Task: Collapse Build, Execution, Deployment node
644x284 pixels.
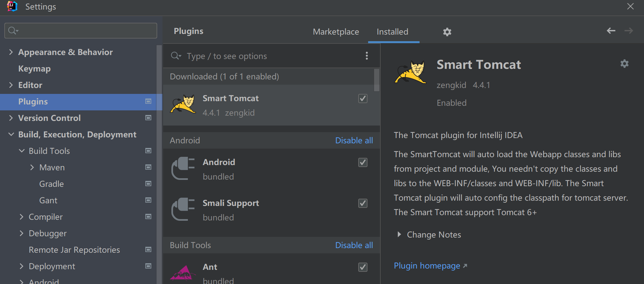Action: pos(11,134)
